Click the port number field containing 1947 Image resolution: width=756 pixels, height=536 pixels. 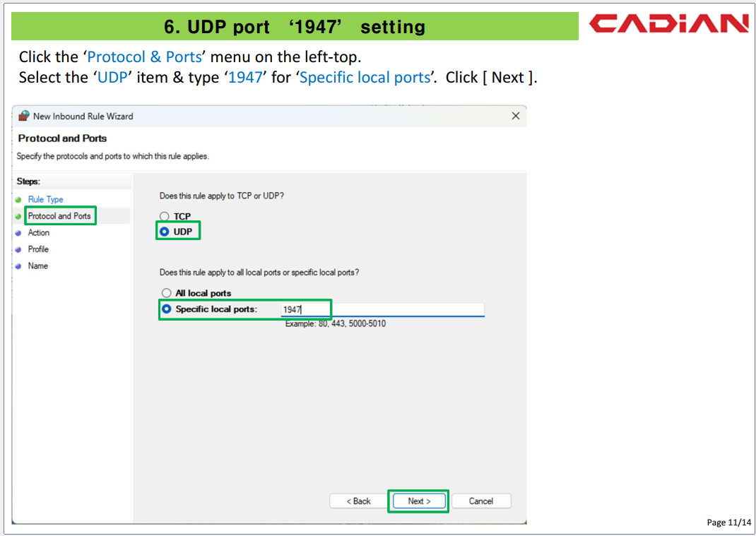tap(382, 309)
